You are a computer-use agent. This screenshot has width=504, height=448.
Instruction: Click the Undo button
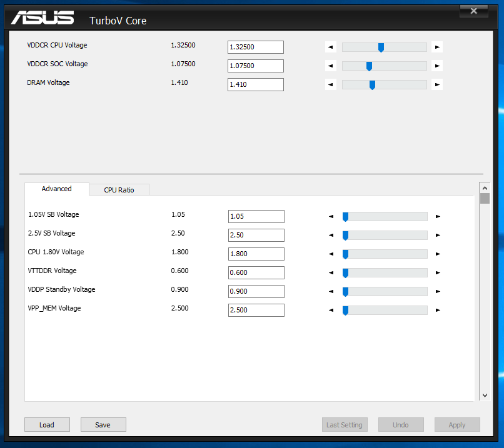401,425
